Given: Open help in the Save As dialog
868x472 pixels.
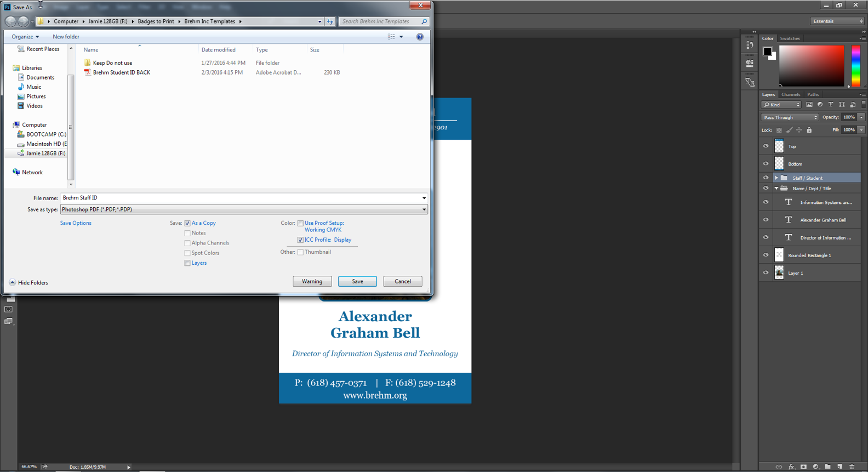Looking at the screenshot, I should click(x=420, y=37).
